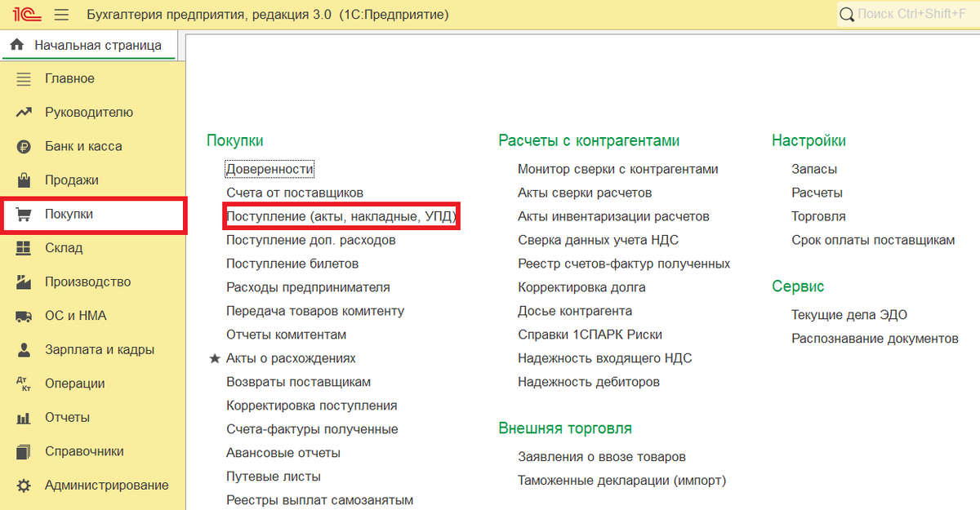Click the gear icon for Администрирование
The image size is (980, 510).
(24, 486)
